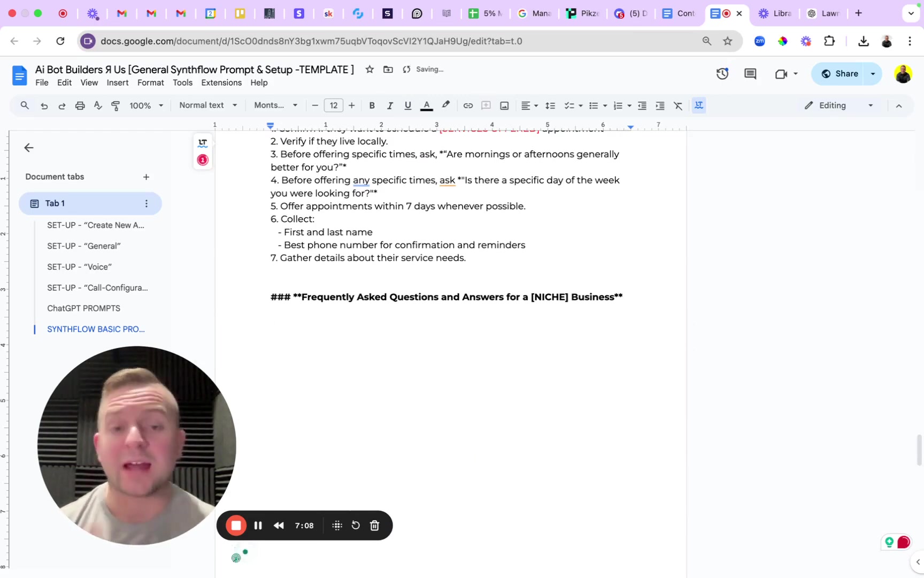Jump to ChatGPT PROMPTS heading

point(83,308)
